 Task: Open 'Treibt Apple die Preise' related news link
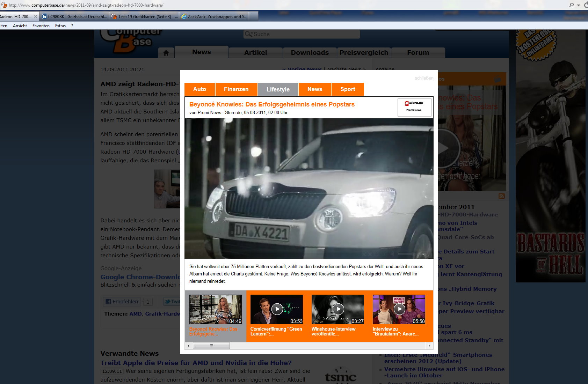point(196,363)
